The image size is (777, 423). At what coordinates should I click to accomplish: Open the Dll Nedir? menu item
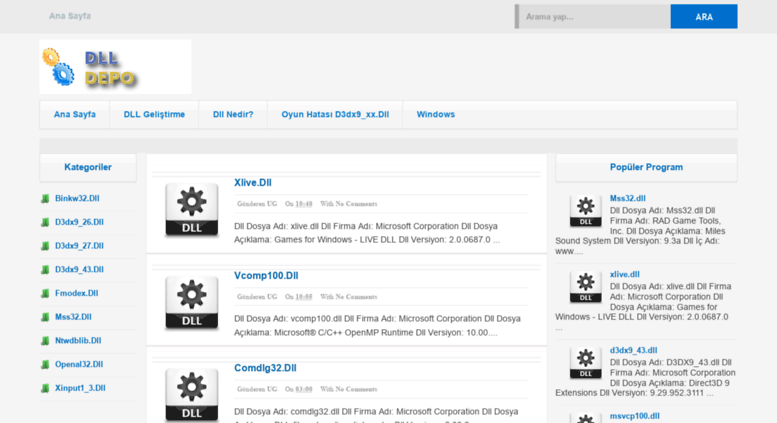[233, 114]
